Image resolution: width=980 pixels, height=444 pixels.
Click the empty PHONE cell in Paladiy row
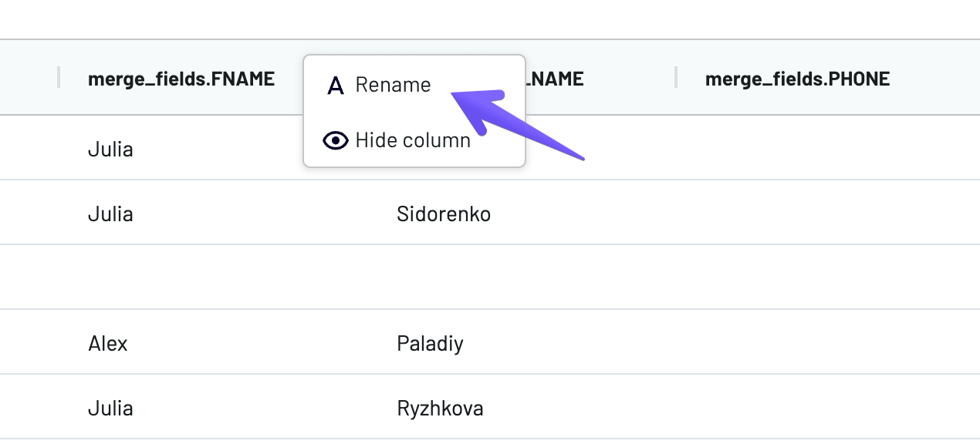[797, 343]
